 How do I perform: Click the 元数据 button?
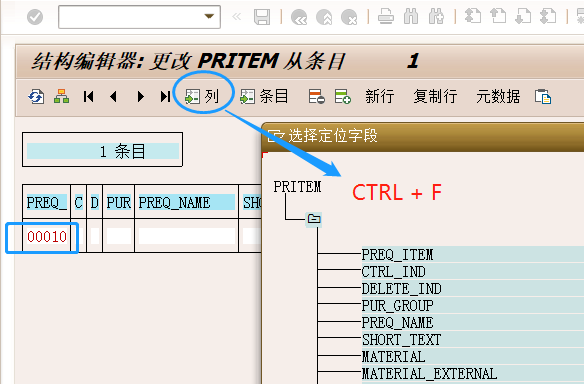498,97
